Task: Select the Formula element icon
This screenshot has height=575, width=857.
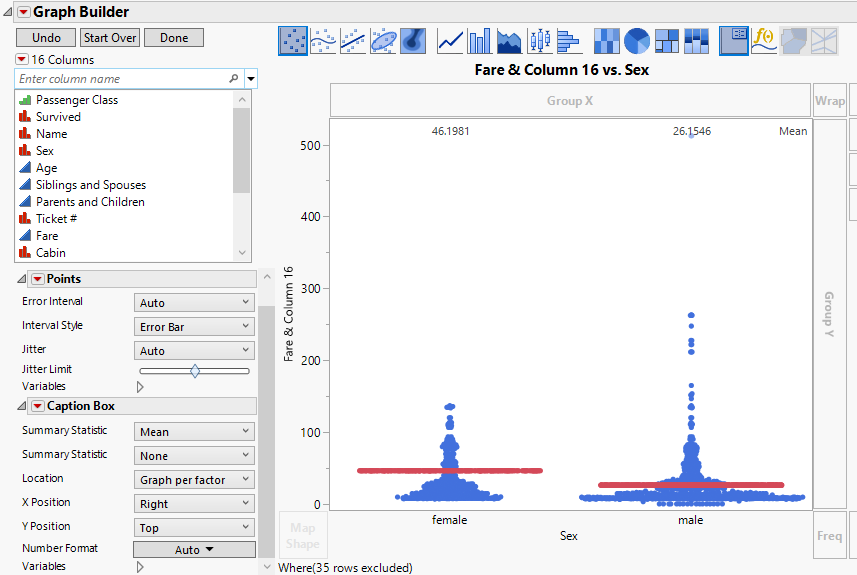Action: point(764,41)
